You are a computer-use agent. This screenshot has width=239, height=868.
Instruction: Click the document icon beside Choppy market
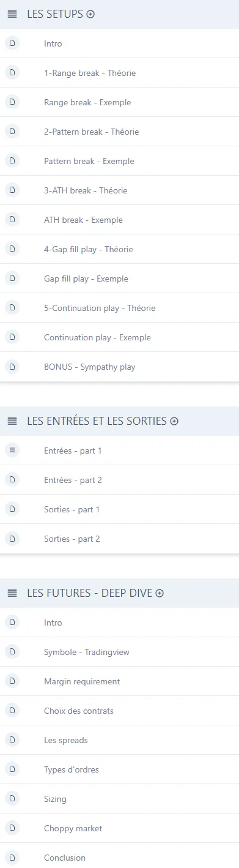[12, 828]
